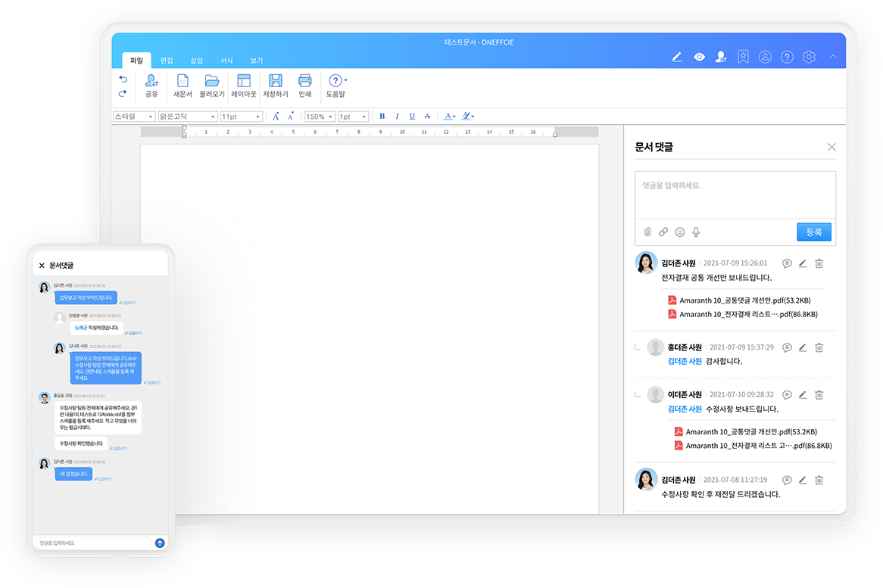Image resolution: width=883 pixels, height=588 pixels.
Task: Delete the 이더존 사원 comment
Action: [819, 395]
